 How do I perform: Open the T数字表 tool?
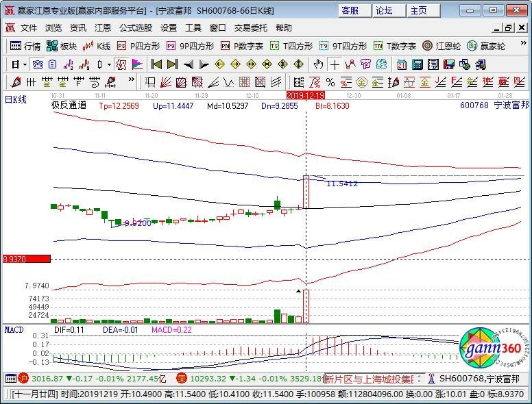[x=395, y=46]
